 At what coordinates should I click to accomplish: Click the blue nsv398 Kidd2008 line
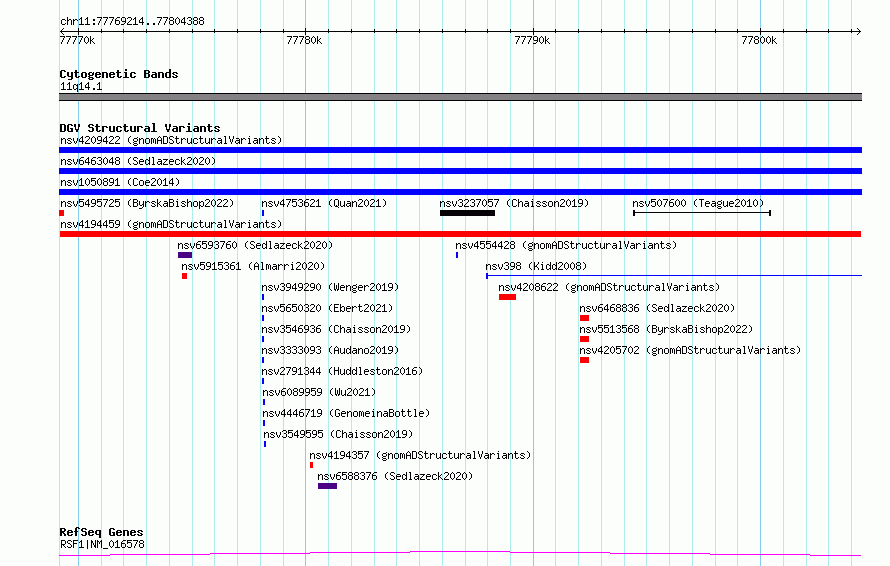tap(674, 276)
